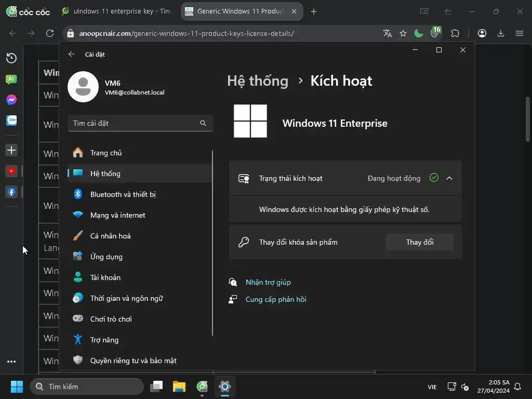Click 'Windows 11 Enterprise' edition text
532x399 pixels.
(335, 123)
